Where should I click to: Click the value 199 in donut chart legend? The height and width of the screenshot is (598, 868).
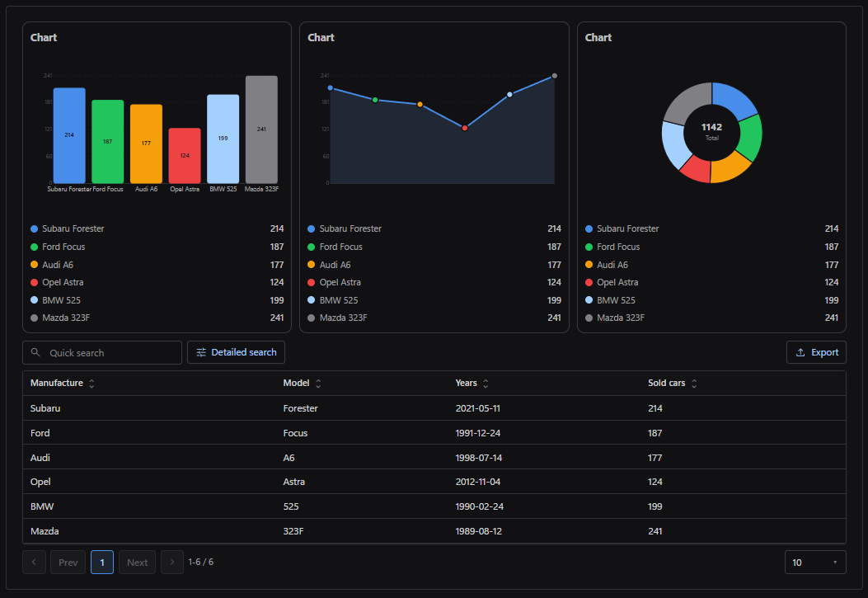click(832, 300)
